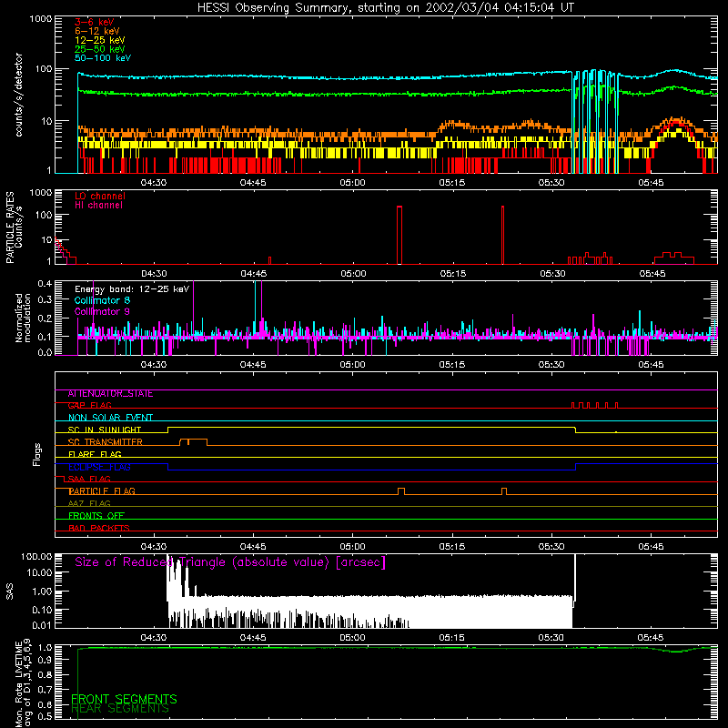Click the 'counts/s/detector' y-axis title
Screen dimensions: 728x728
click(18, 95)
